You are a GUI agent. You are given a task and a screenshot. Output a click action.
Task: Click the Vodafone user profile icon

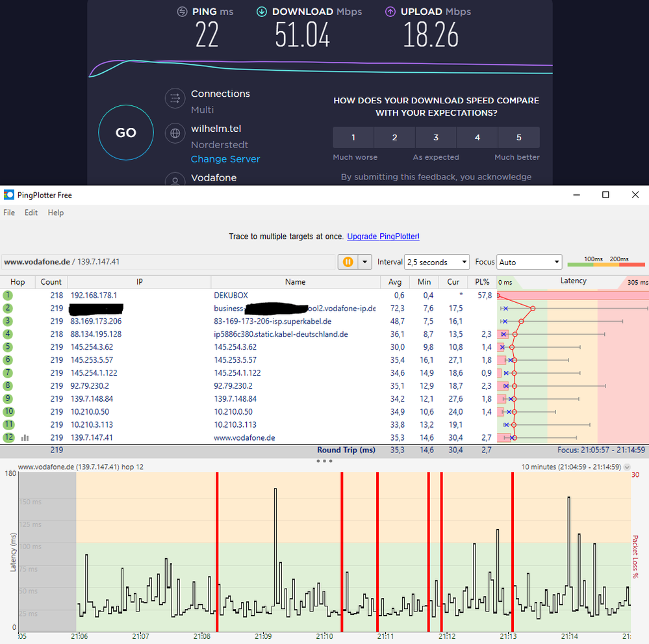click(x=175, y=179)
